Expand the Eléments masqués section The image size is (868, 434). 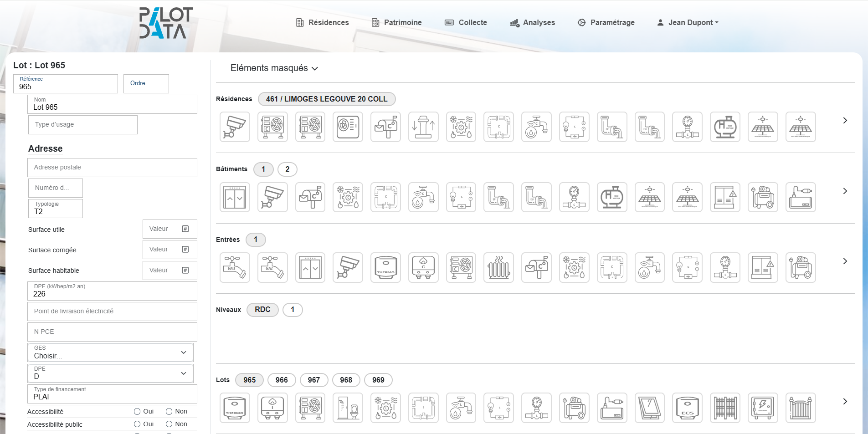274,68
